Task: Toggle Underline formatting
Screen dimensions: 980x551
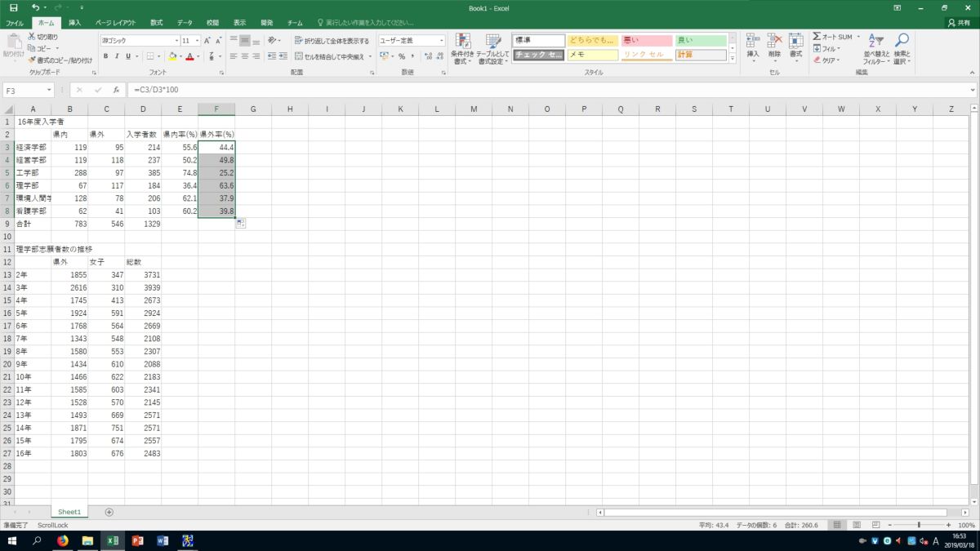Action: 129,56
